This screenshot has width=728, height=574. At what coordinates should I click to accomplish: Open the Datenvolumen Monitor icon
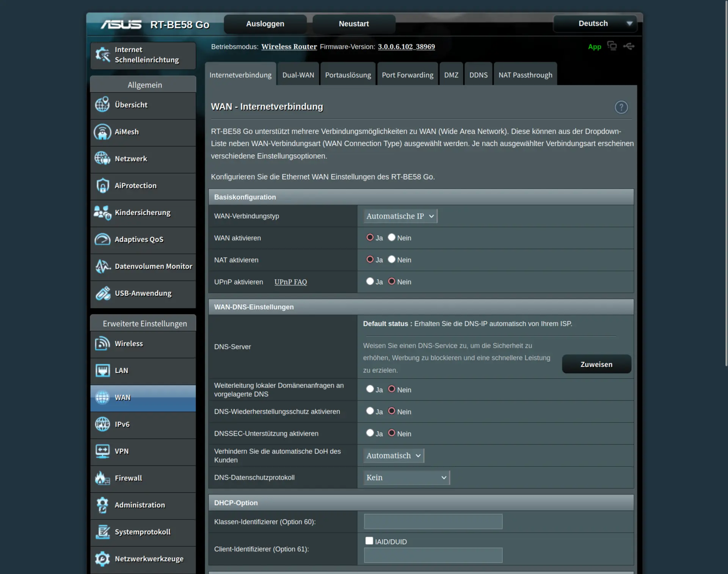pyautogui.click(x=102, y=266)
